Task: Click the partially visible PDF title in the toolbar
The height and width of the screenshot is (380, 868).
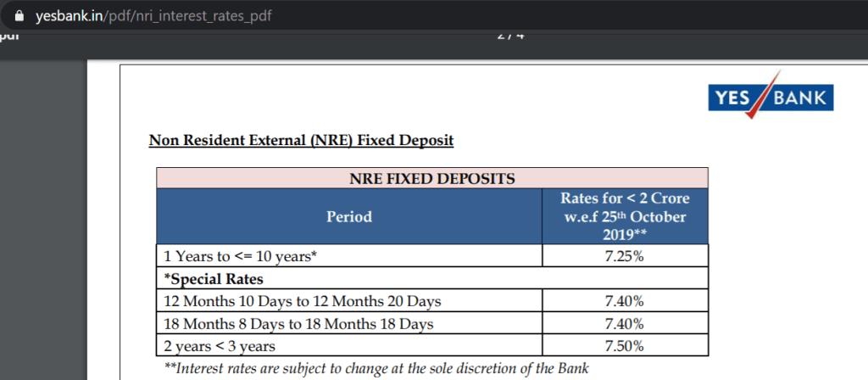Action: coord(10,36)
